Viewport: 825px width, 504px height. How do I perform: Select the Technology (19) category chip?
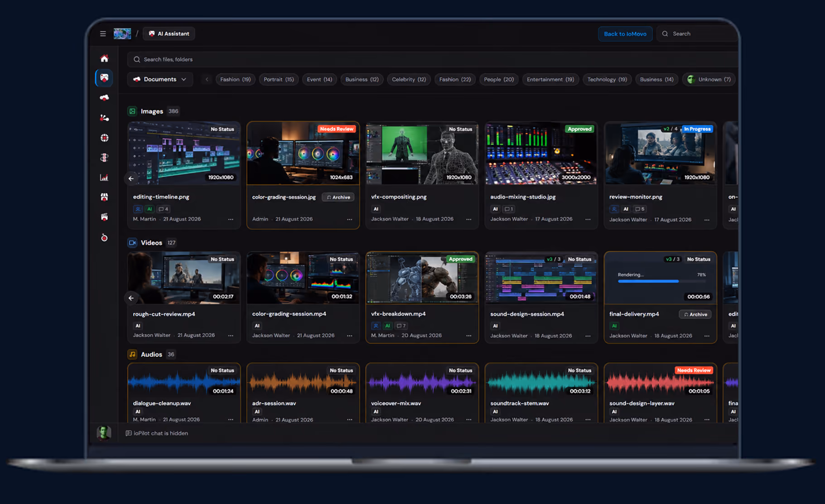(x=607, y=79)
